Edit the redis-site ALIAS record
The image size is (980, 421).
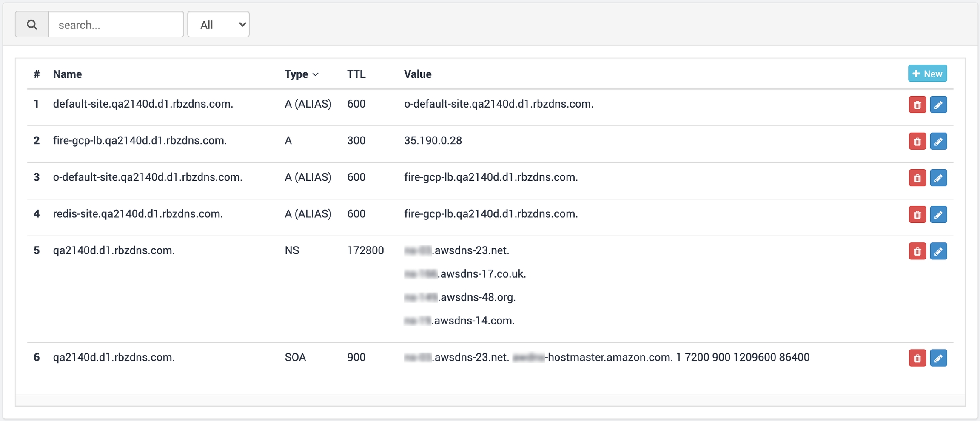pos(938,214)
